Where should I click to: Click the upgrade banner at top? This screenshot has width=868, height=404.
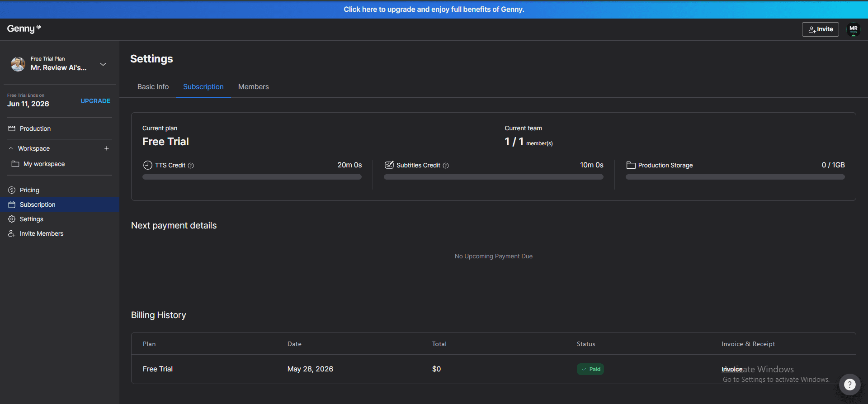(x=434, y=9)
